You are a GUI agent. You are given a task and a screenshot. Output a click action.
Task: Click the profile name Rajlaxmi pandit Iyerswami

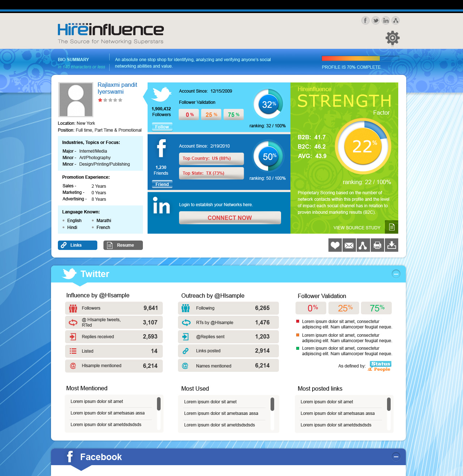(118, 88)
